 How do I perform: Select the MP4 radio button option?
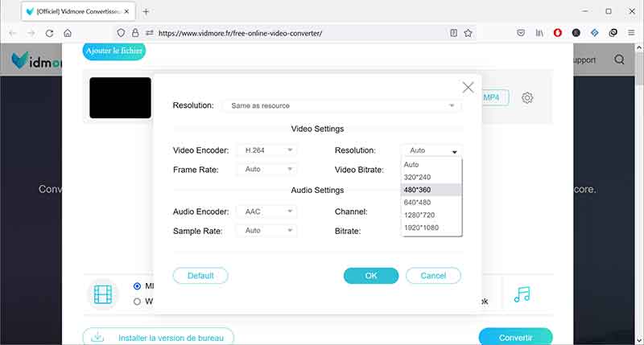138,285
